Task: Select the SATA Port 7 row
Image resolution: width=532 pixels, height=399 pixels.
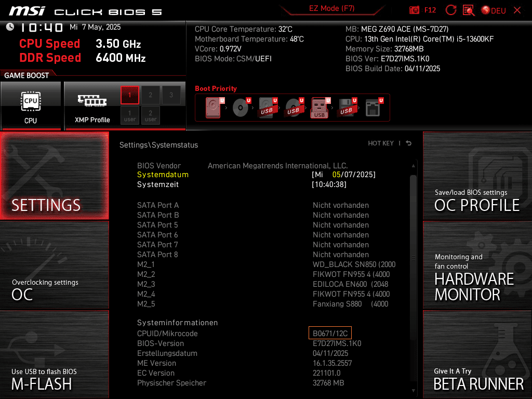Action: pos(253,245)
